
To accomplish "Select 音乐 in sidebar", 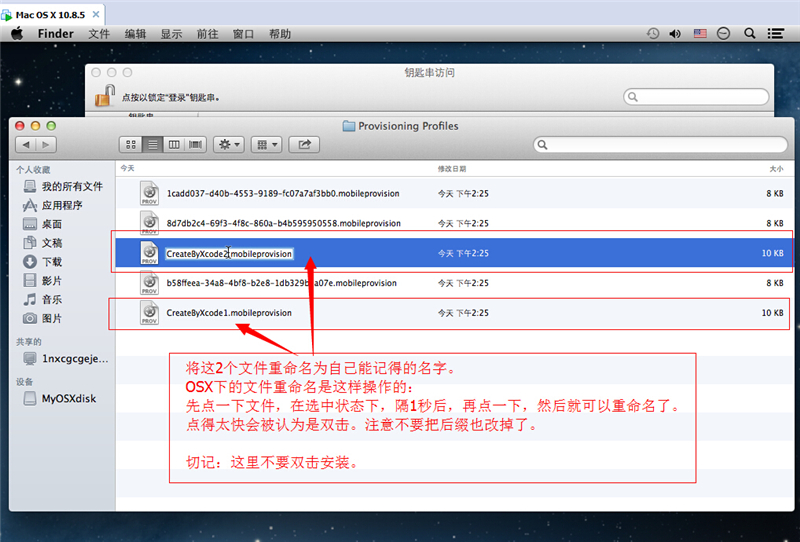I will pos(42,300).
